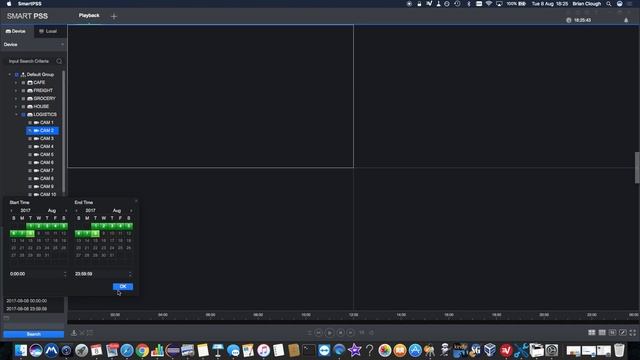Go to previous month in Start Time calendar
Screen dimensions: 640x360
(11, 211)
